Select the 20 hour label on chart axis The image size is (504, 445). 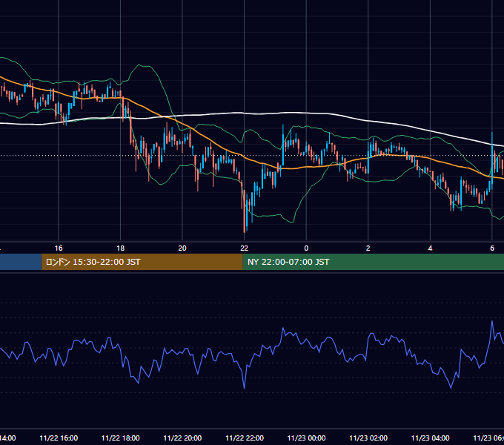point(182,248)
